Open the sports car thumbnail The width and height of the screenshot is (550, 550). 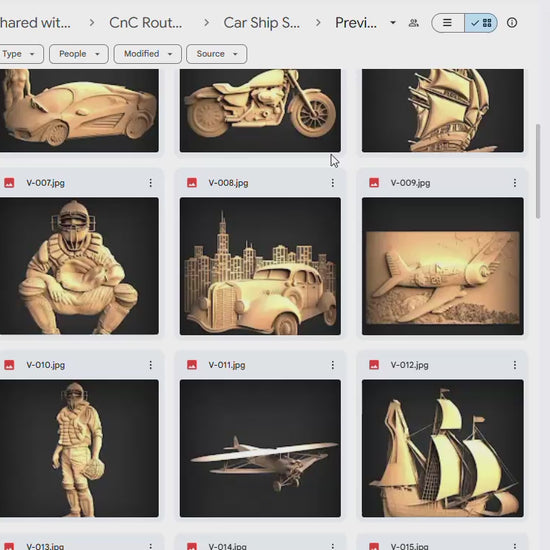pyautogui.click(x=79, y=110)
